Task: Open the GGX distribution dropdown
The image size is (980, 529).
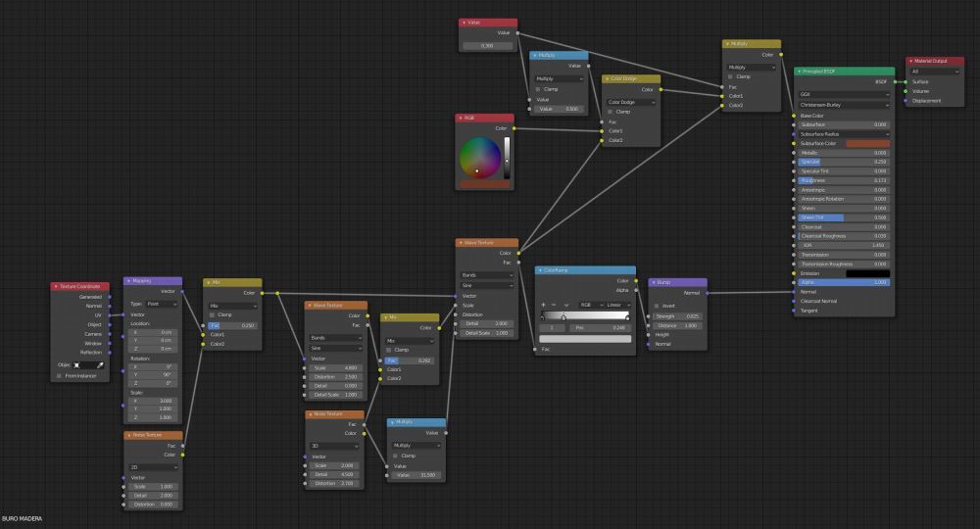Action: coord(844,94)
